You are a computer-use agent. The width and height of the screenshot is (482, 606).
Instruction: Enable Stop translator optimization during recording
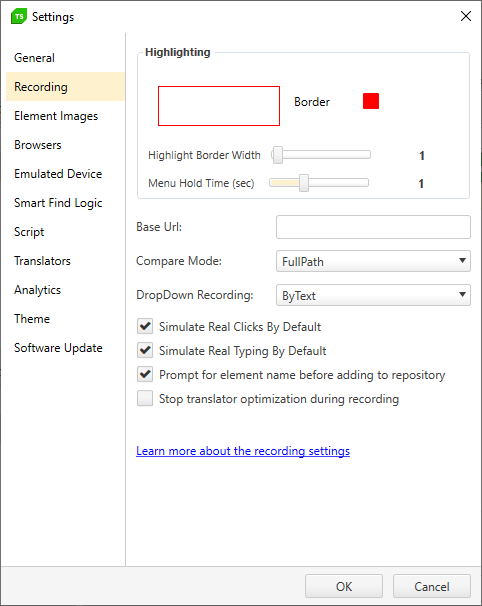click(x=145, y=398)
